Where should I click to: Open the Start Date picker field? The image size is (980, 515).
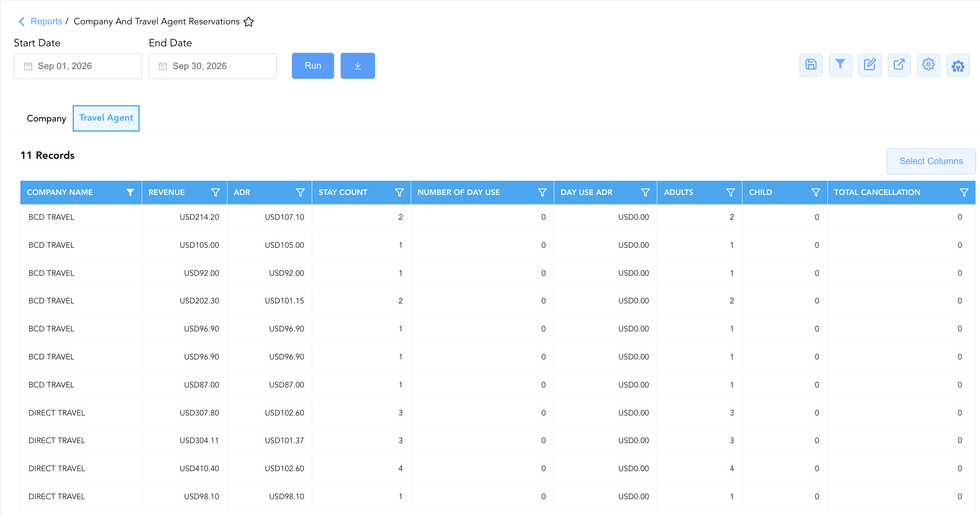click(x=78, y=66)
